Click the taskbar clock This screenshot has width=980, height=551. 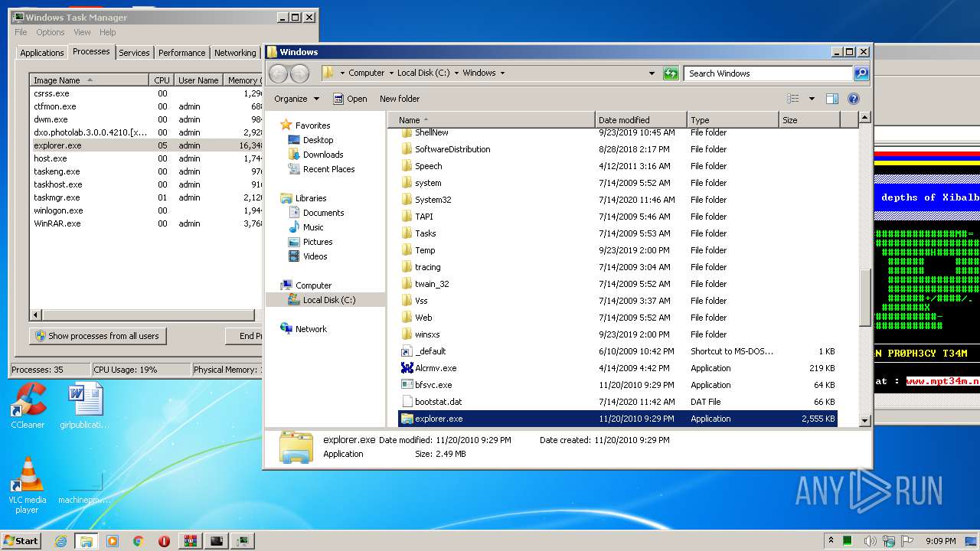point(940,541)
